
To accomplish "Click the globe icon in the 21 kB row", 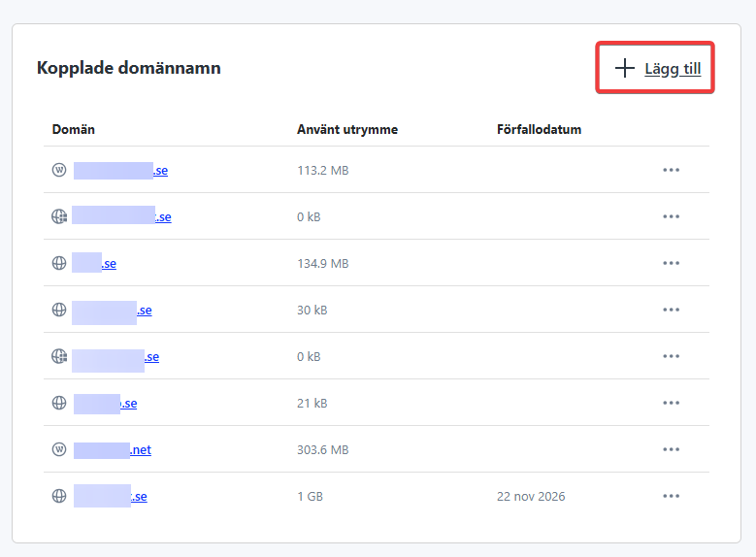I will click(58, 403).
